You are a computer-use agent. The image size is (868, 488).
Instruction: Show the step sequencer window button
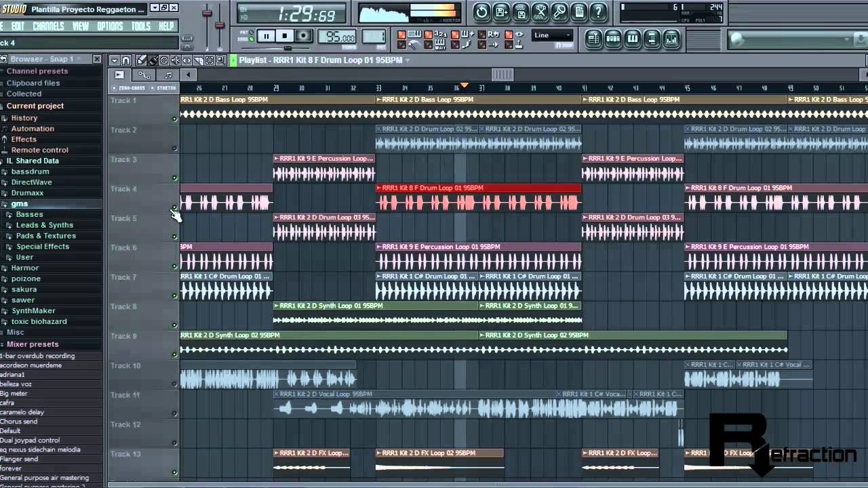point(613,39)
